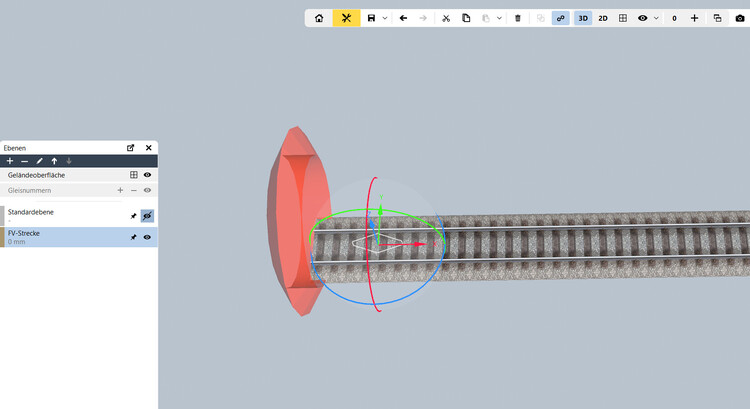
Task: Close the Ebenen panel
Action: pos(149,148)
